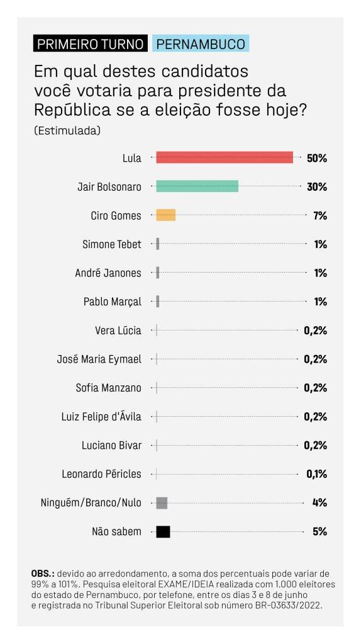This screenshot has width=361, height=644.
Task: Click the PRIMEIRO TURNO black label
Action: pyautogui.click(x=91, y=43)
